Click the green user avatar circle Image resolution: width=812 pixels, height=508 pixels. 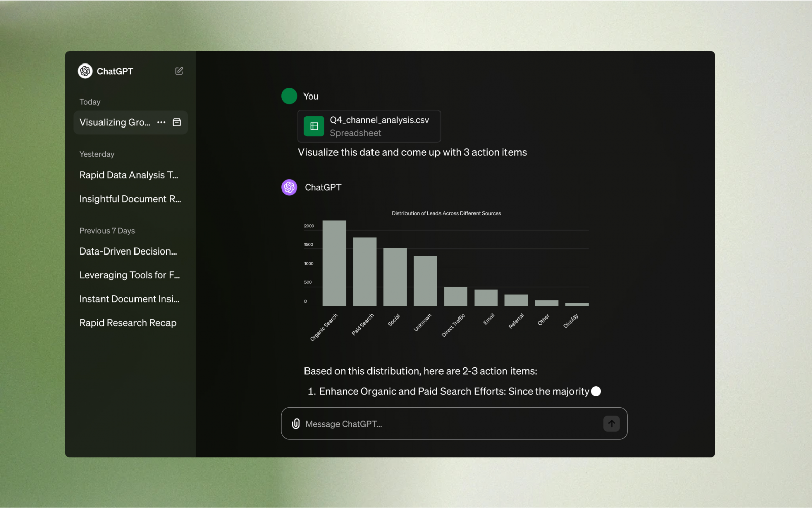coord(289,96)
